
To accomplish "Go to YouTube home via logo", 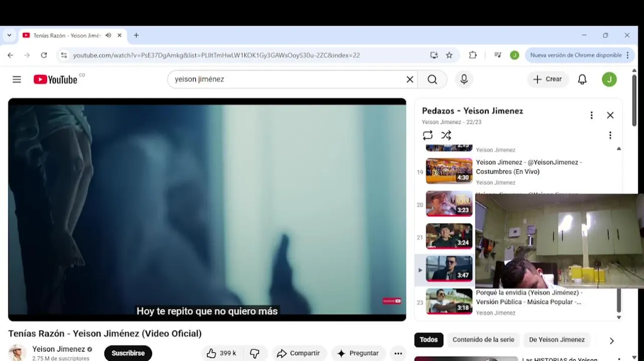I will tap(55, 79).
